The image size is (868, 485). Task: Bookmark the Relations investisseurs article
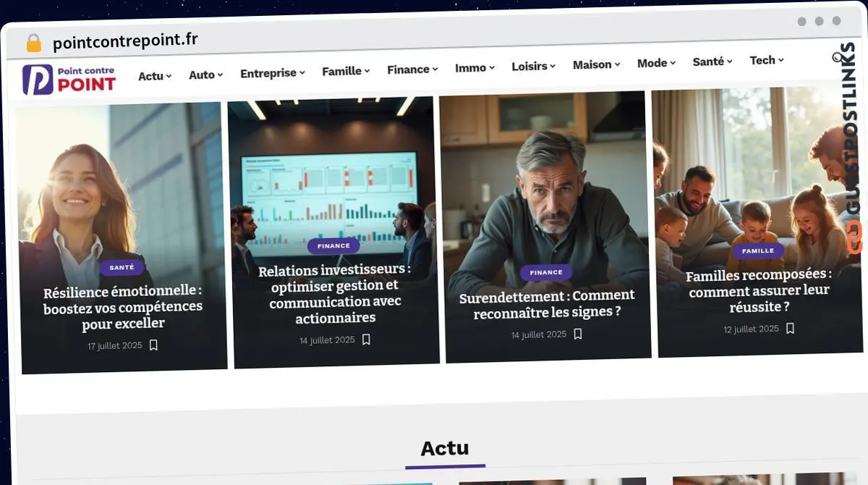click(x=366, y=339)
